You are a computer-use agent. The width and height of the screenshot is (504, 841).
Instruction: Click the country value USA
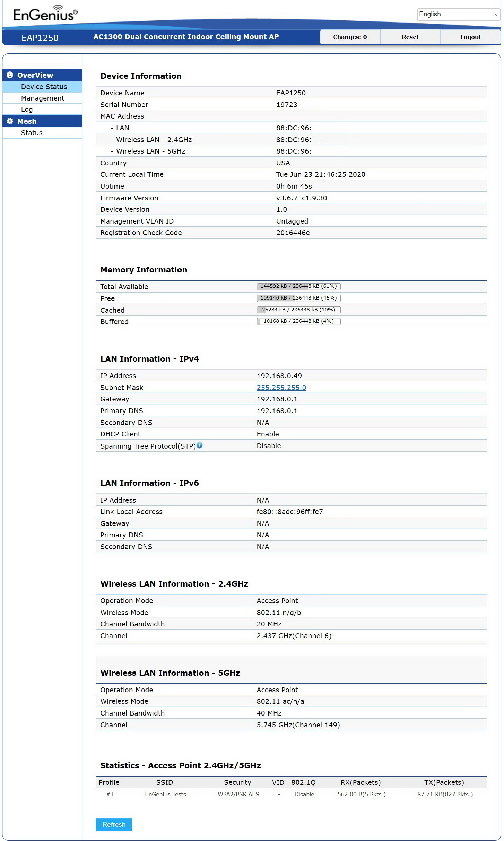point(283,163)
